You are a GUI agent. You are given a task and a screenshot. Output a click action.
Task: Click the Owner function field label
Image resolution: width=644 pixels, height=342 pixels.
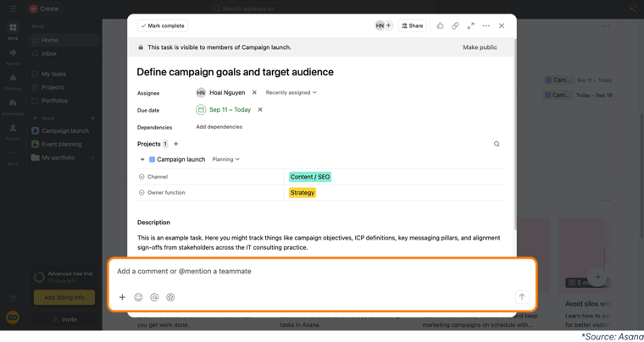166,193
